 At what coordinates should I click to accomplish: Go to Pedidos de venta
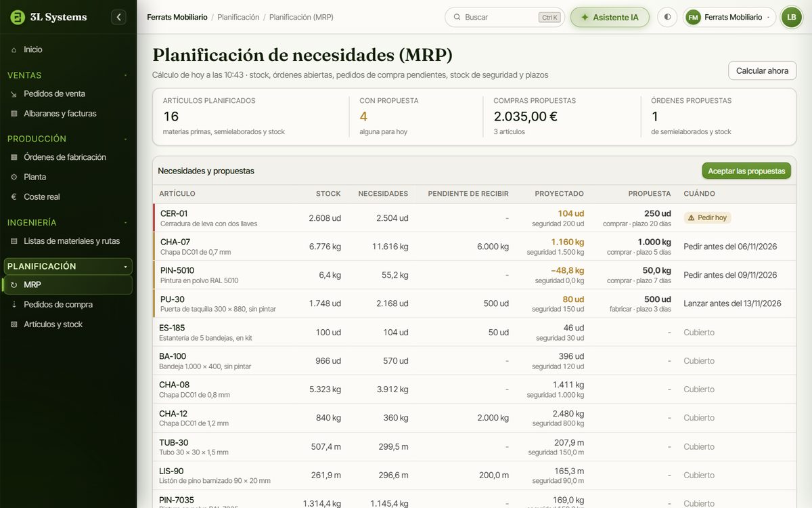point(68,93)
